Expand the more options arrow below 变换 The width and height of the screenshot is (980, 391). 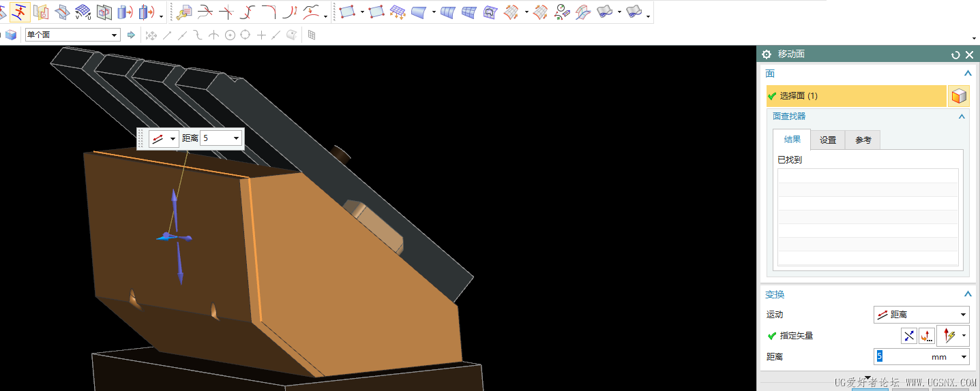[x=867, y=377]
